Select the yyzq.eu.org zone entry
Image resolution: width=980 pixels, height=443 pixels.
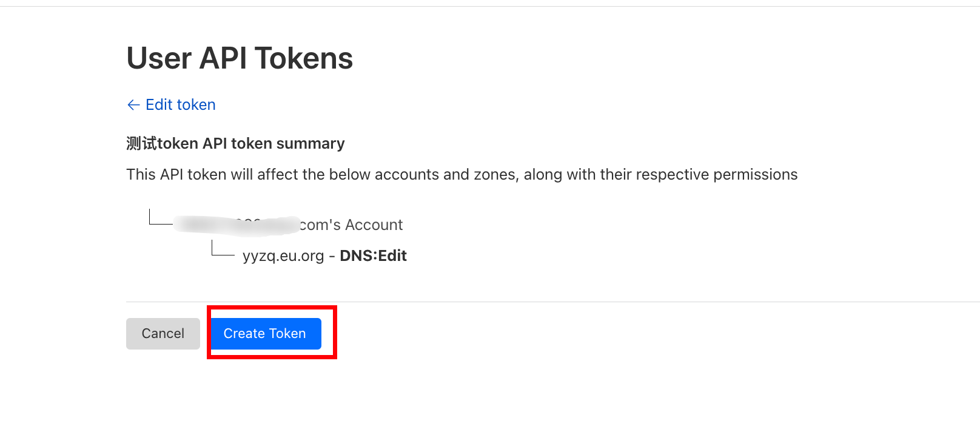(283, 256)
